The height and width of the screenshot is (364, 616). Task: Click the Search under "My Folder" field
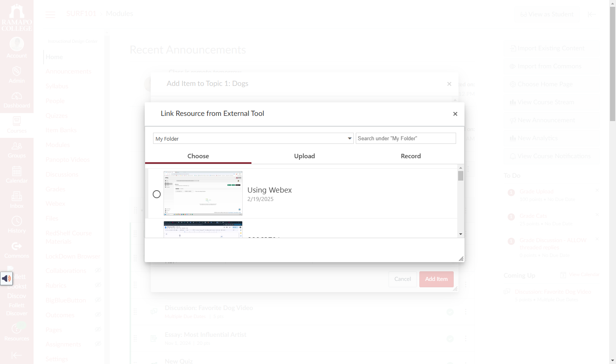[x=406, y=138]
